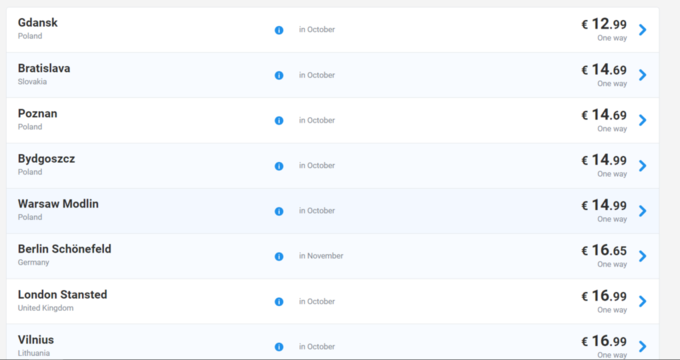Click the € 16.99 price for London Stansted
Screen dimensions: 680x360
(604, 296)
